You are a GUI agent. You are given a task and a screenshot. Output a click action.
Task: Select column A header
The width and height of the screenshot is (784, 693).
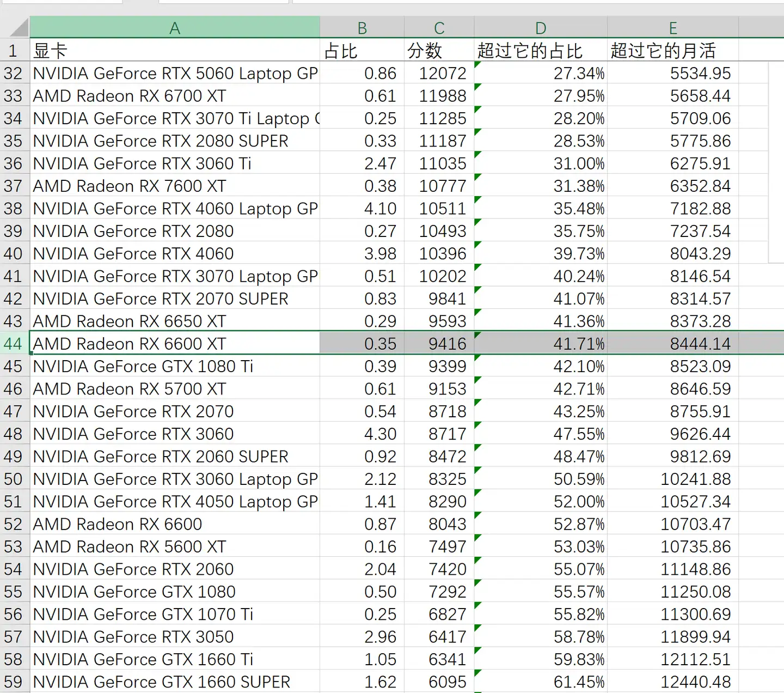[x=175, y=27]
